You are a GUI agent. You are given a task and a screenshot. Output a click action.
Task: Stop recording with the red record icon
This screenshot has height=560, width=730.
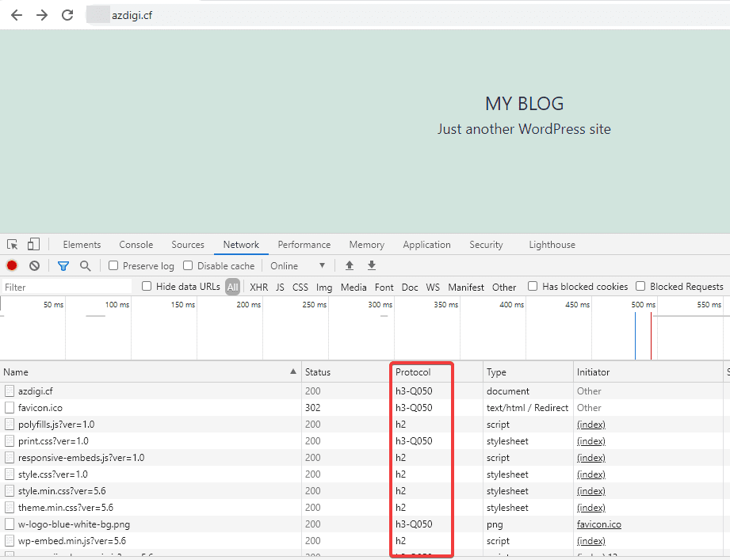[10, 265]
